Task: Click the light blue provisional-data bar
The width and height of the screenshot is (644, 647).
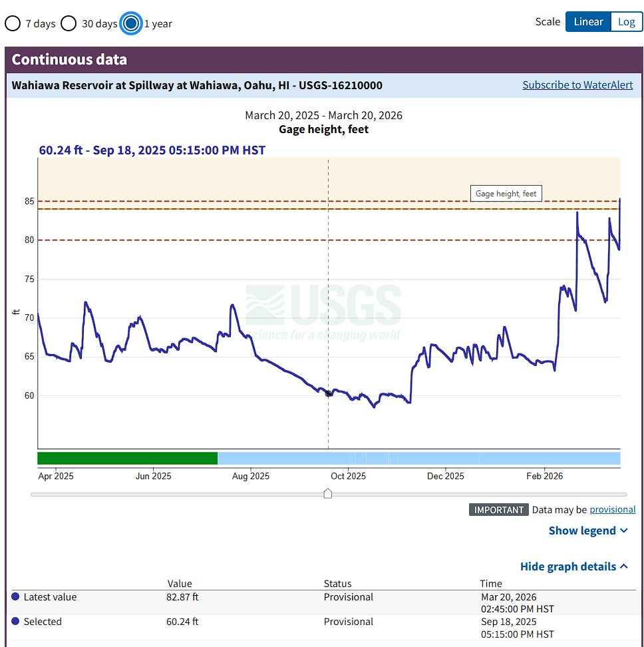Action: pos(419,458)
